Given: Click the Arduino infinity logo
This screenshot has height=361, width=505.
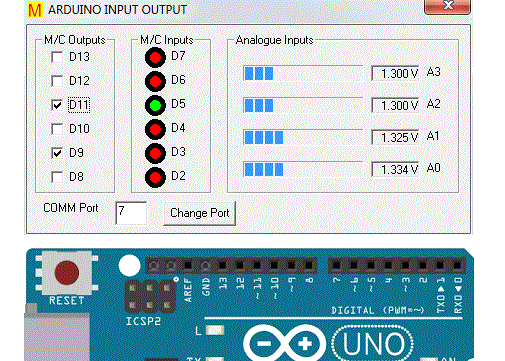Looking at the screenshot, I should (284, 343).
